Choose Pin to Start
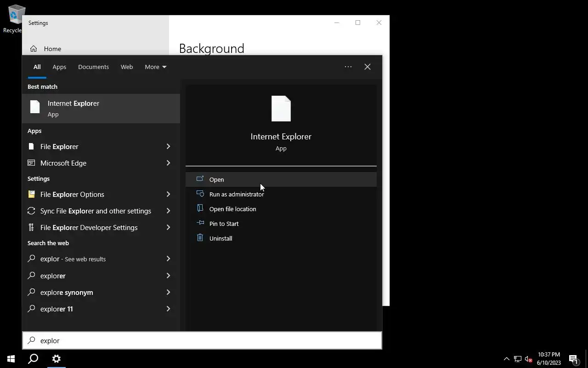Viewport: 588px width, 368px height. pos(281,224)
